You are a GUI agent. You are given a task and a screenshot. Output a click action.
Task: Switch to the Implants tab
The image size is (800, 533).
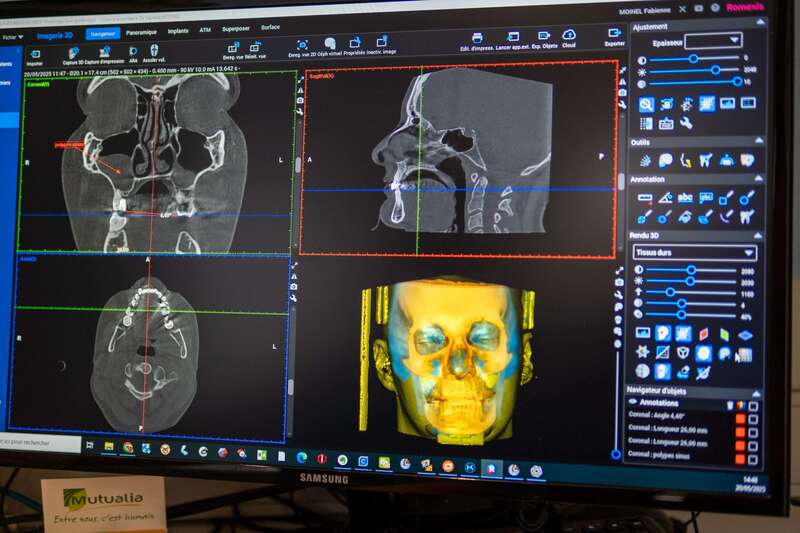(178, 31)
